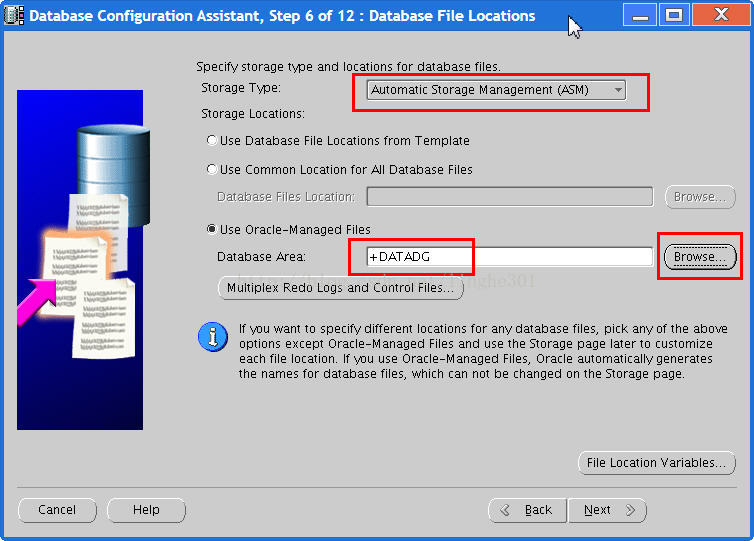Open Multiplex Redo Logs and Control Files
Image resolution: width=754 pixels, height=541 pixels.
click(x=340, y=288)
